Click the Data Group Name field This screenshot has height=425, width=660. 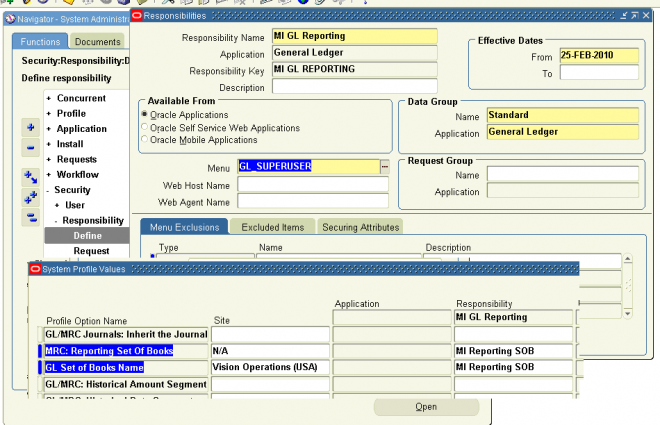pos(563,115)
